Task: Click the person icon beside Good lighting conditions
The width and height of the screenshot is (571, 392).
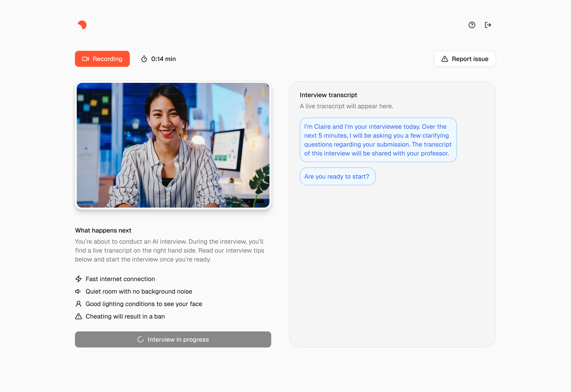Action: pyautogui.click(x=79, y=304)
